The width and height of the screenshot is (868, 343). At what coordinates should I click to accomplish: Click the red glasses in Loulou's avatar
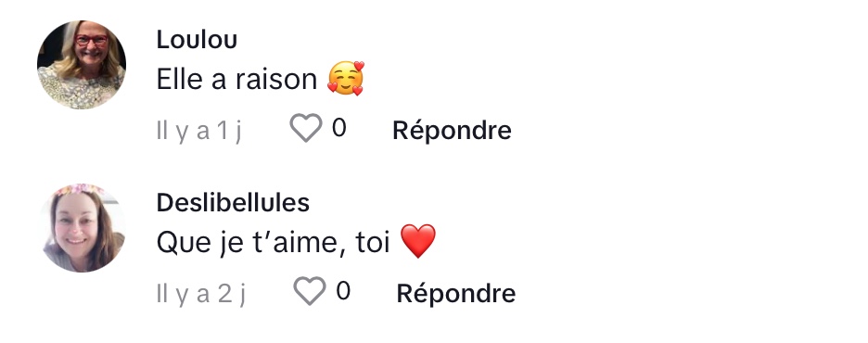[91, 41]
